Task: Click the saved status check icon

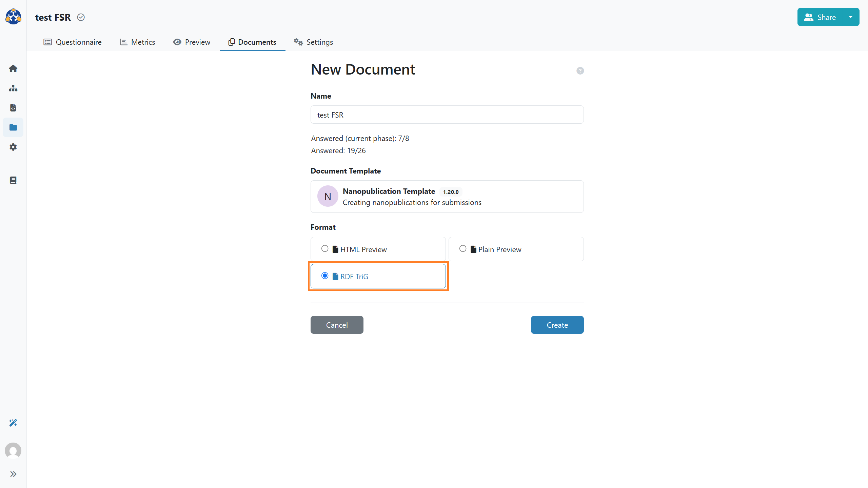Action: 81,17
